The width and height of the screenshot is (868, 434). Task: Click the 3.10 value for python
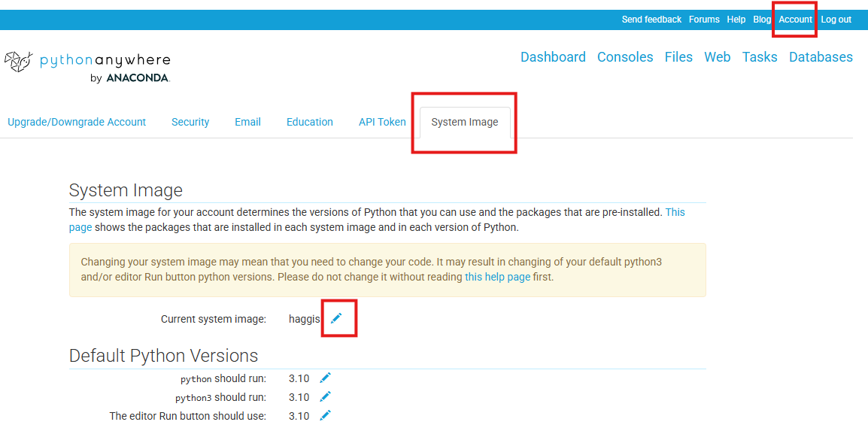[299, 378]
